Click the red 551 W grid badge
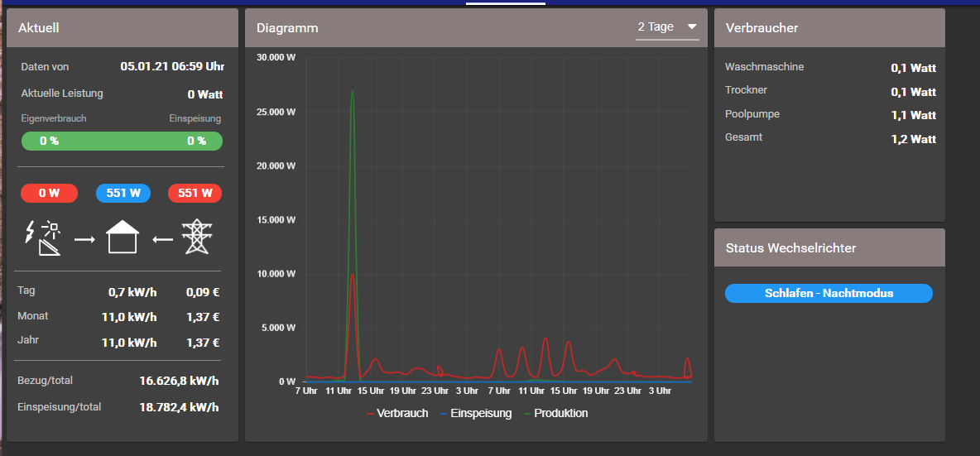The width and height of the screenshot is (980, 456). pos(195,193)
